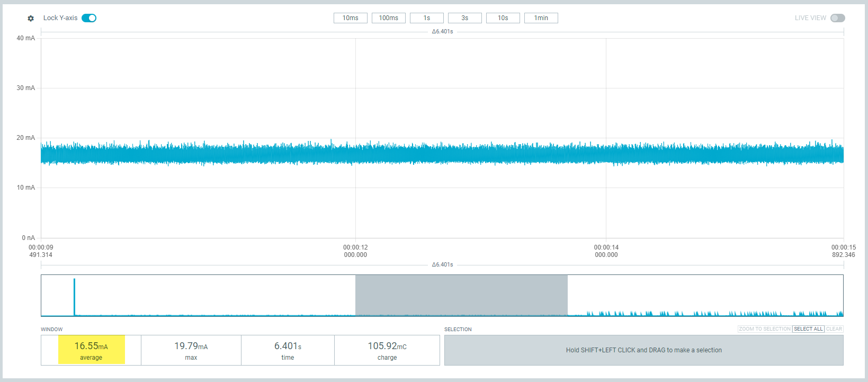Screen dimensions: 868x382
Task: Select the 3s time span button
Action: point(464,18)
